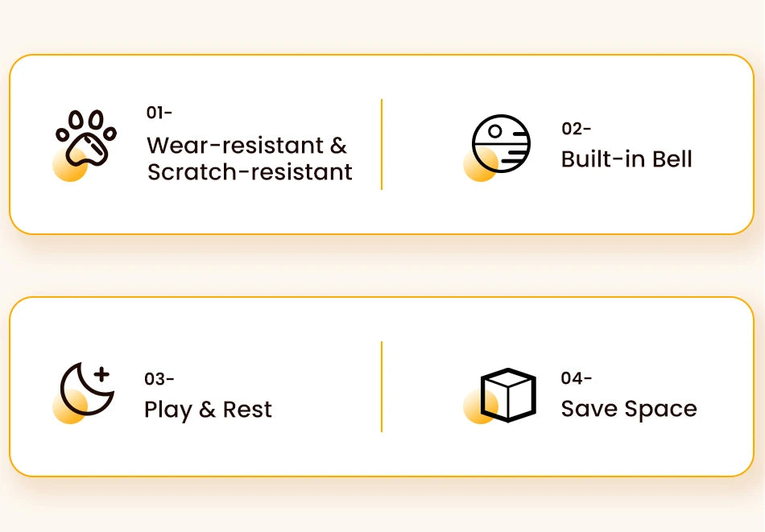
Task: Click the orange dot under the moon
Action: tap(66, 409)
